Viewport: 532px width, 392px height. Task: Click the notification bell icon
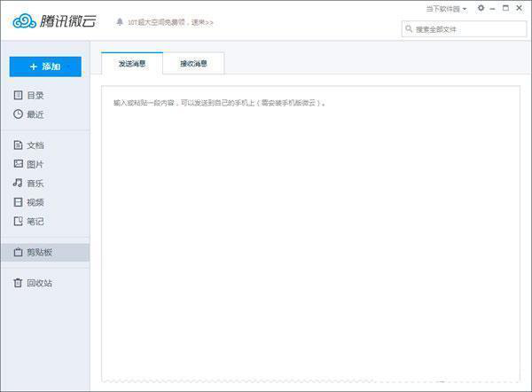[120, 21]
